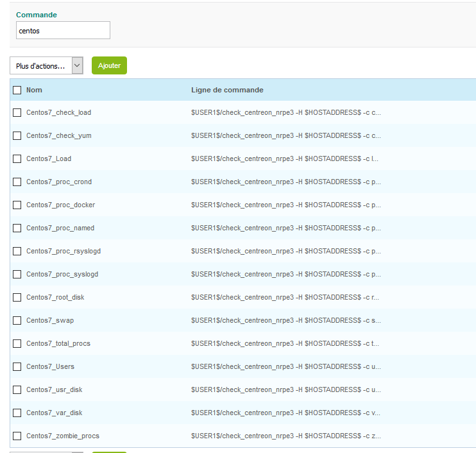Click the command line text for Centos7_zombie_procs
Image resolution: width=476 pixels, height=453 pixels.
(285, 436)
